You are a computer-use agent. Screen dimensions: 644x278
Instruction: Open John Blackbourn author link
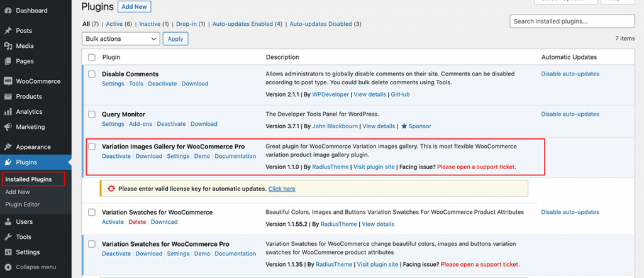click(335, 126)
